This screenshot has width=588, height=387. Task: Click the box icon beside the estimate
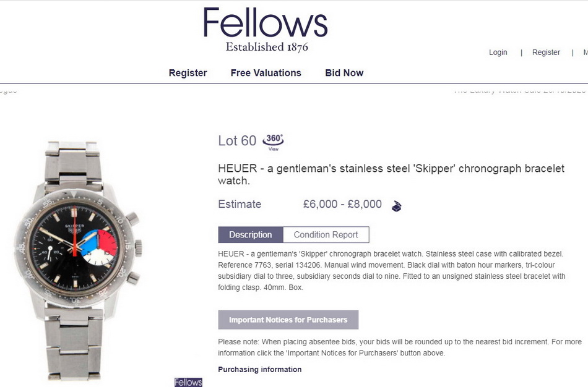tap(396, 206)
